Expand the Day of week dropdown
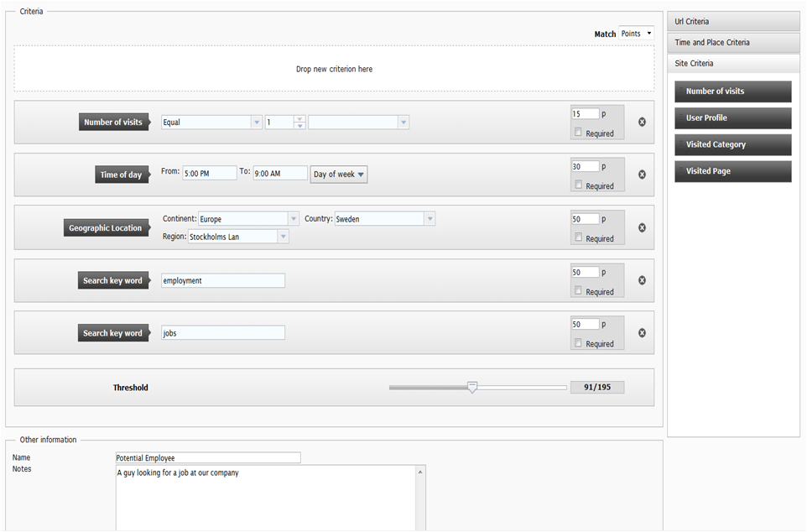 click(339, 175)
